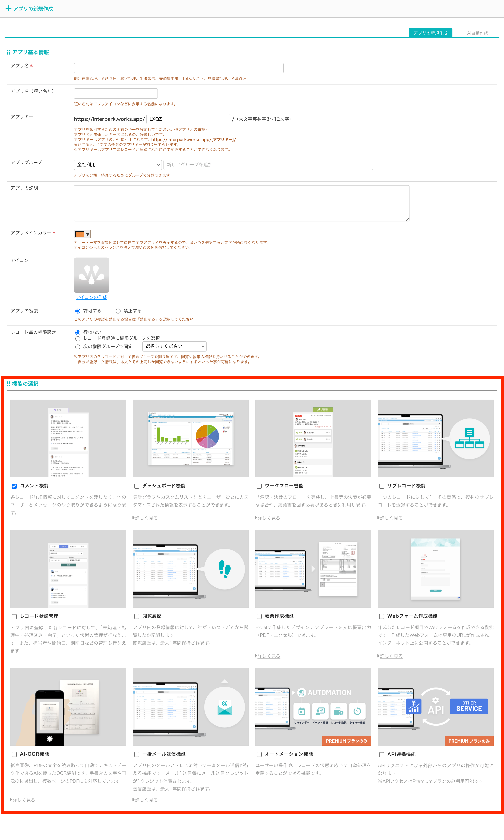The image size is (504, 840).
Task: Open 詳しく見る under Webフォーム作成機能
Action: pos(391,656)
